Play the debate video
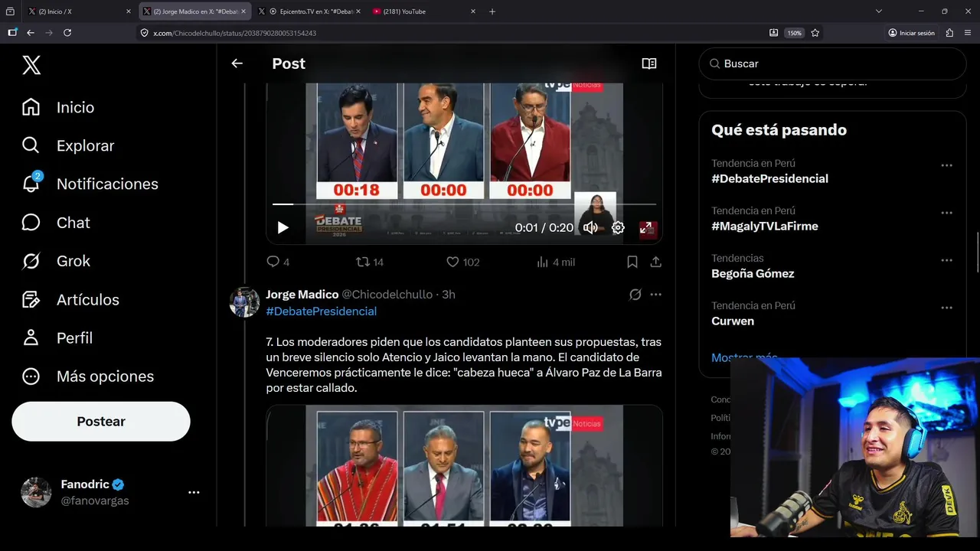 [x=283, y=227]
